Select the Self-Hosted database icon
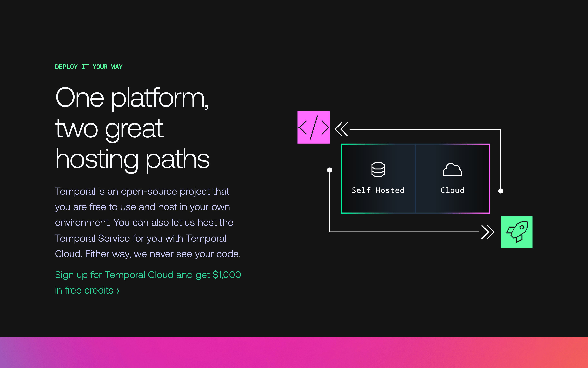The image size is (588, 368). [378, 169]
